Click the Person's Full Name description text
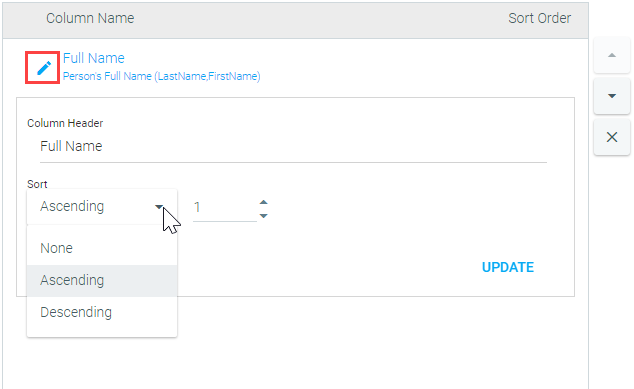 (161, 76)
